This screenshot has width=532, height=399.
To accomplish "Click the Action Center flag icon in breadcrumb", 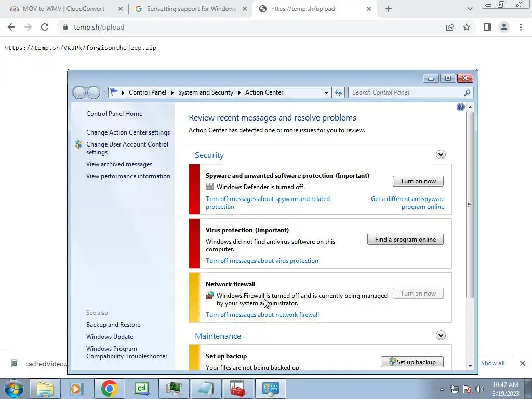I will pyautogui.click(x=114, y=92).
